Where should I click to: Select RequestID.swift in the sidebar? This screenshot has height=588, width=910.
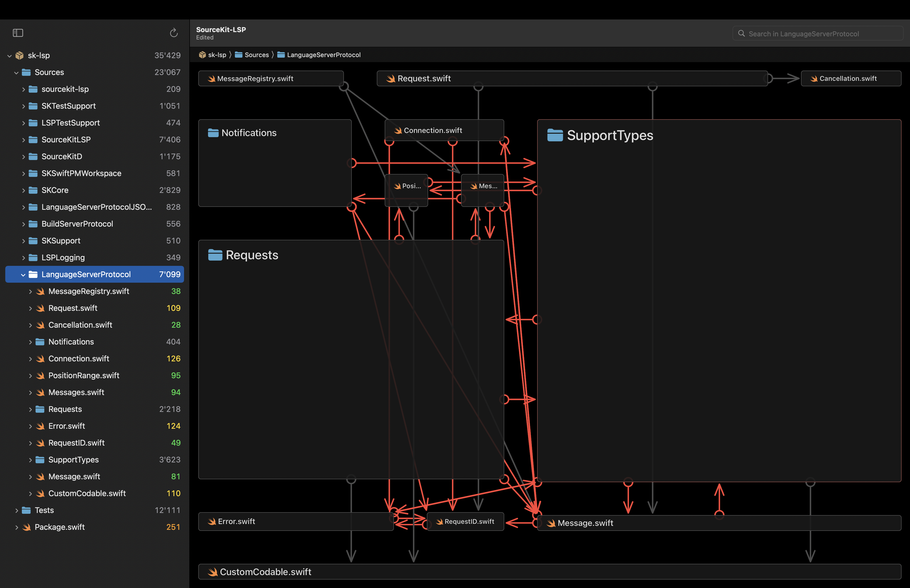(x=95, y=443)
